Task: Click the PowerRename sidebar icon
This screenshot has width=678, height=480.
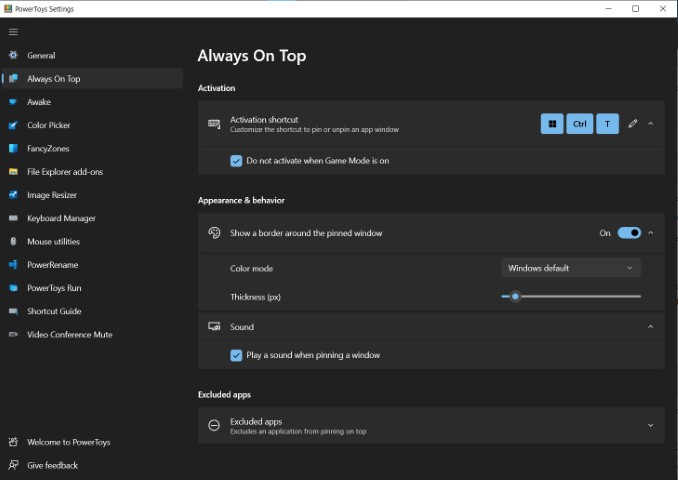Action: coord(13,265)
